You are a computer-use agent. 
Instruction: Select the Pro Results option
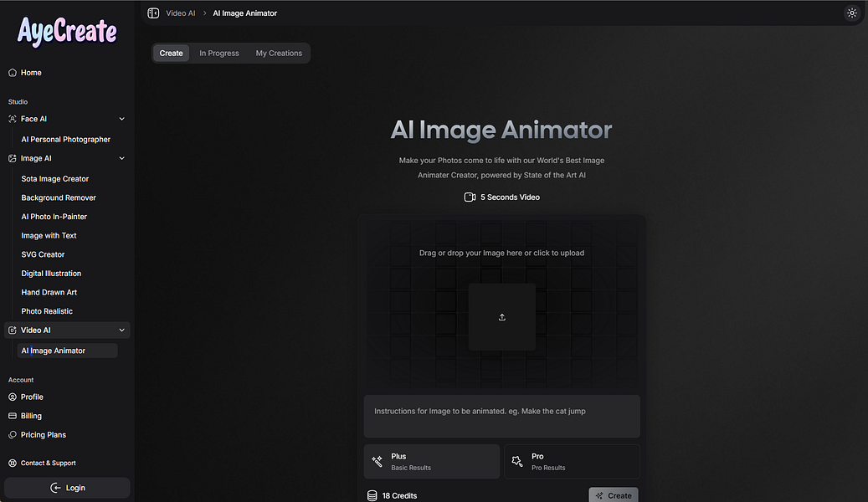point(572,462)
